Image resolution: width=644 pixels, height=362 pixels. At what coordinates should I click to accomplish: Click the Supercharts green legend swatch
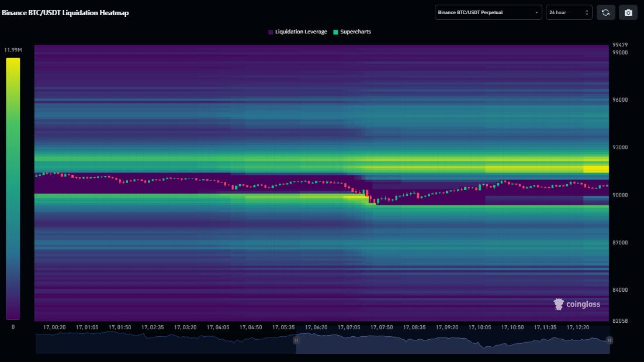click(x=335, y=32)
